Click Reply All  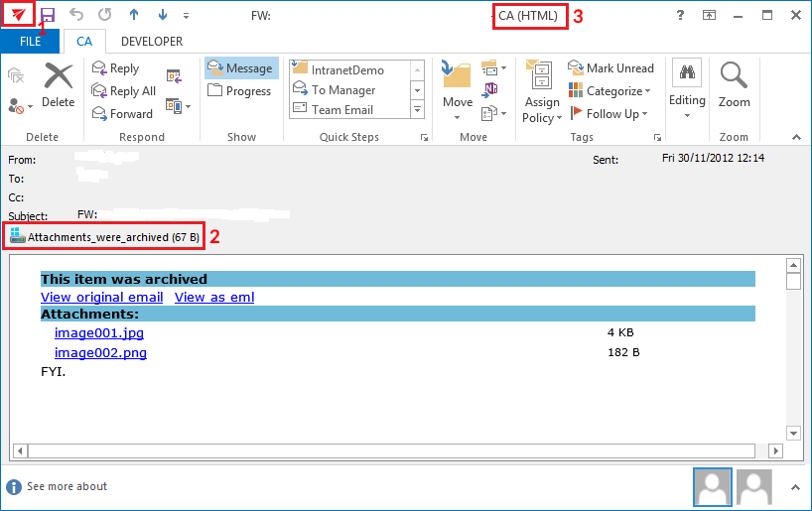124,91
